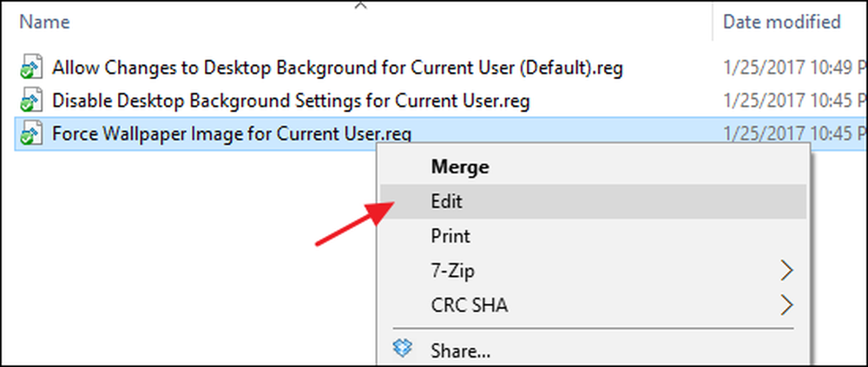Viewport: 868px width, 367px height.
Task: Open the 7-Zip submenu entry
Action: [592, 271]
